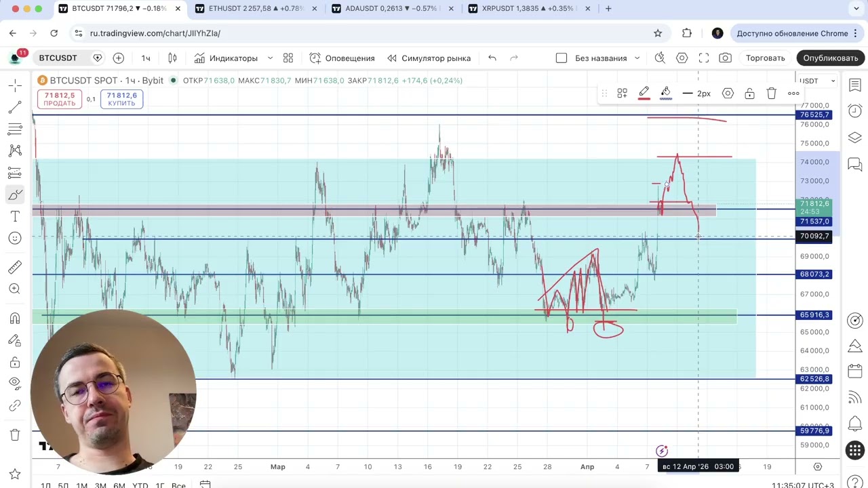The height and width of the screenshot is (488, 868).
Task: Lock the selected drawing
Action: pos(749,94)
